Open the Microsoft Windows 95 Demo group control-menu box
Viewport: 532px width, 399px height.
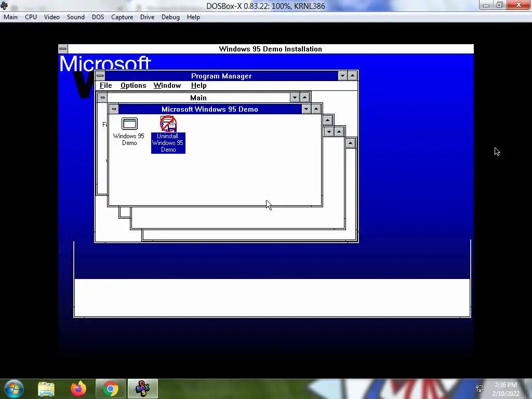pyautogui.click(x=114, y=109)
